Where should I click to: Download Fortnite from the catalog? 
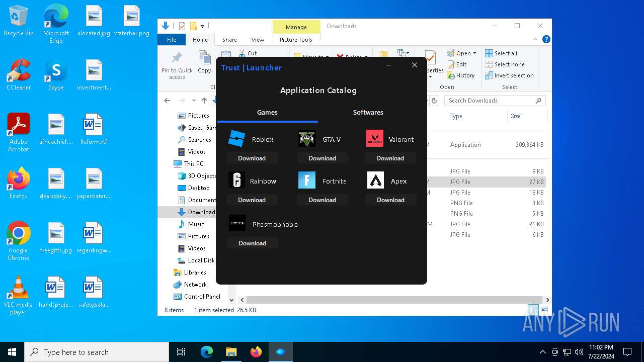point(322,200)
